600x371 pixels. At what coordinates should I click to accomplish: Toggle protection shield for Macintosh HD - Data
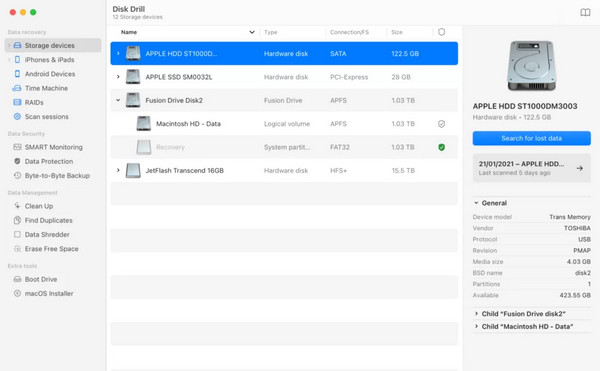(x=441, y=124)
